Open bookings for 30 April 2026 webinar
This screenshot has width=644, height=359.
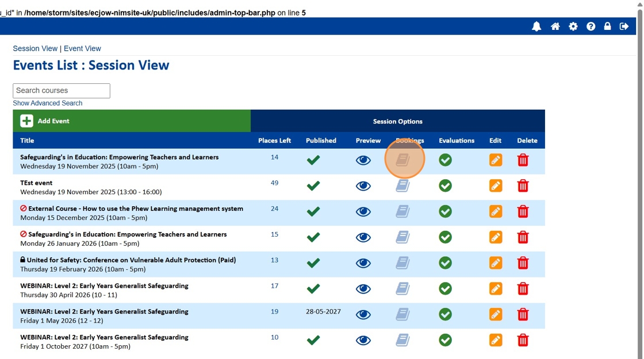(402, 289)
